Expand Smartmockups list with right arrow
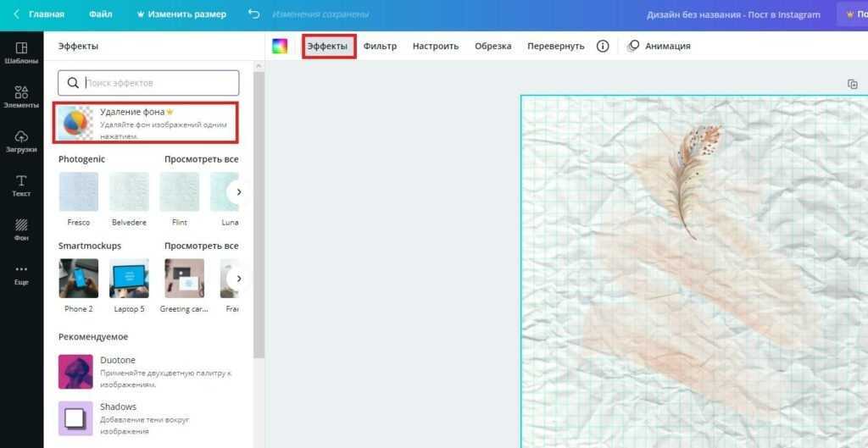The height and width of the screenshot is (448, 868). coord(239,279)
